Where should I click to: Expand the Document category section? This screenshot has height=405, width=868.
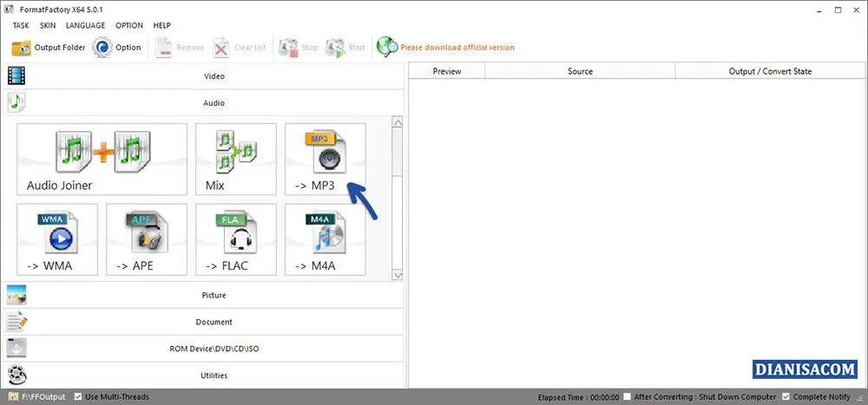tap(204, 322)
